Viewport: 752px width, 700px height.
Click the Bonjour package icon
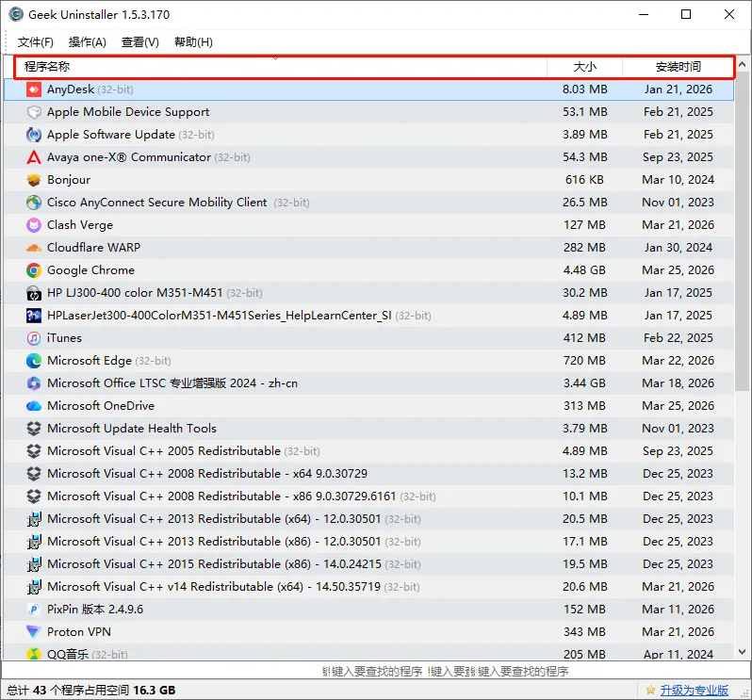coord(34,180)
